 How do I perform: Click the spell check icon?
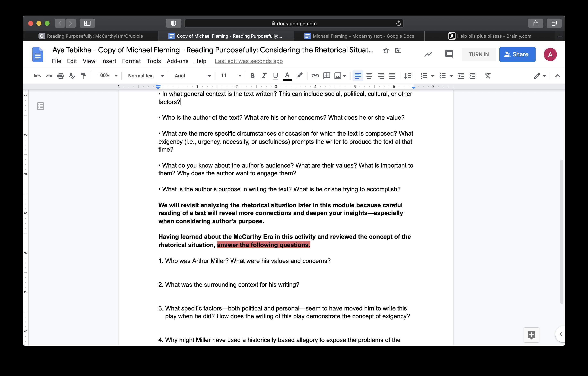[x=72, y=76]
